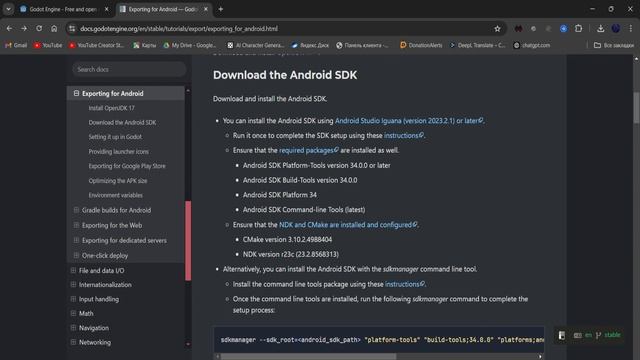This screenshot has height=360, width=640.
Task: Click the address bar URL
Action: (x=179, y=29)
